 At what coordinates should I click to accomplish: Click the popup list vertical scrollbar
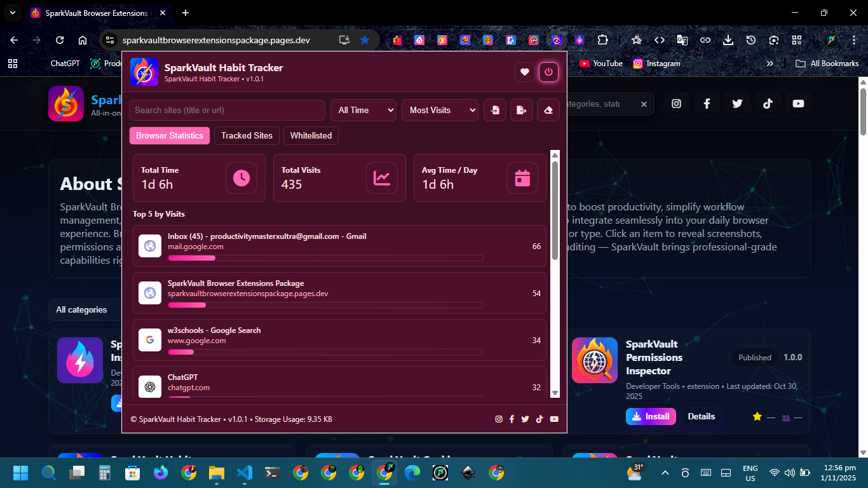pyautogui.click(x=555, y=210)
